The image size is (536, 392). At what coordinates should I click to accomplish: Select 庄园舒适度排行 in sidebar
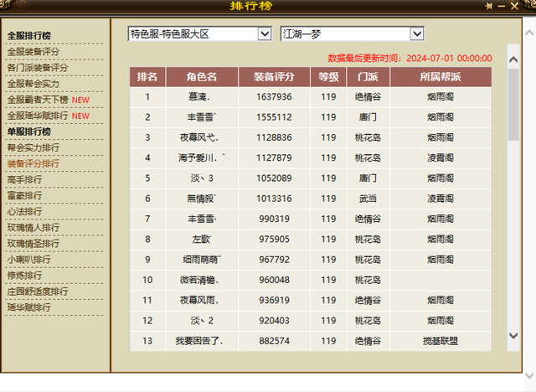(38, 291)
